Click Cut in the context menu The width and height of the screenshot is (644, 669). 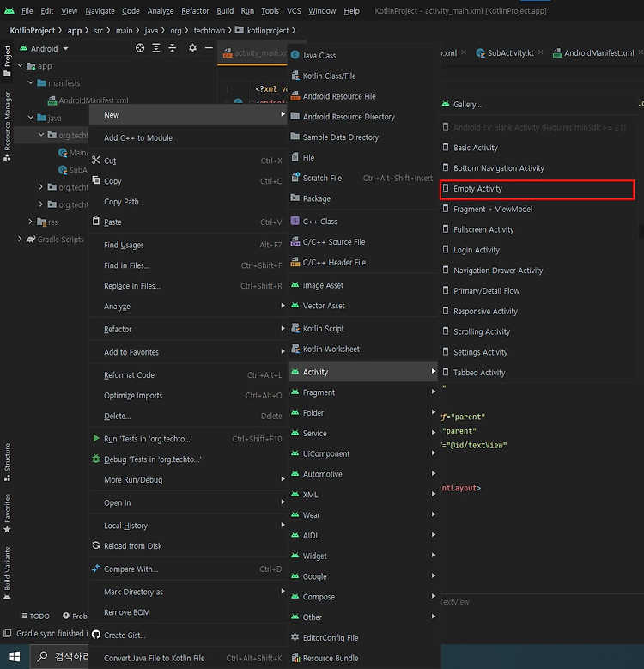[x=188, y=161]
